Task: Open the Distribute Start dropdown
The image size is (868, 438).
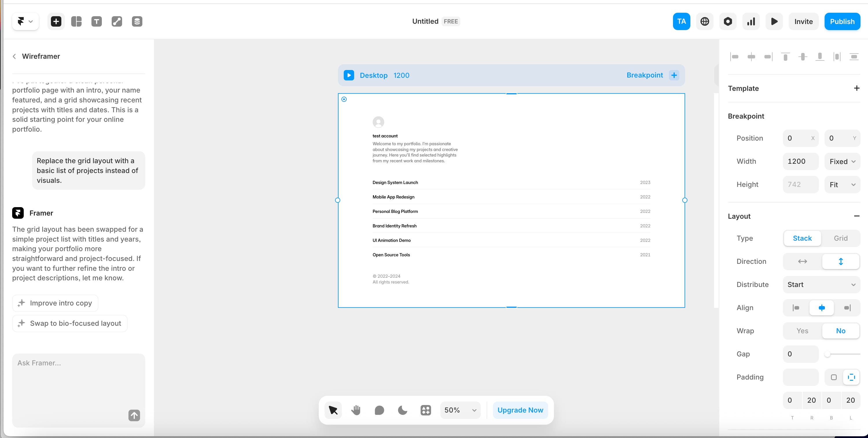Action: pyautogui.click(x=821, y=285)
